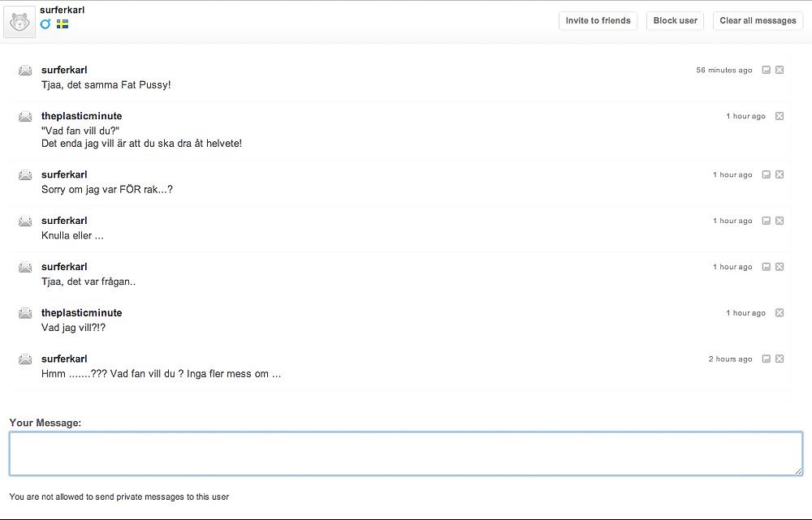This screenshot has height=520, width=812.
Task: Click the envelope icon beside 'Vad jag vill?!?'
Action: [x=25, y=313]
